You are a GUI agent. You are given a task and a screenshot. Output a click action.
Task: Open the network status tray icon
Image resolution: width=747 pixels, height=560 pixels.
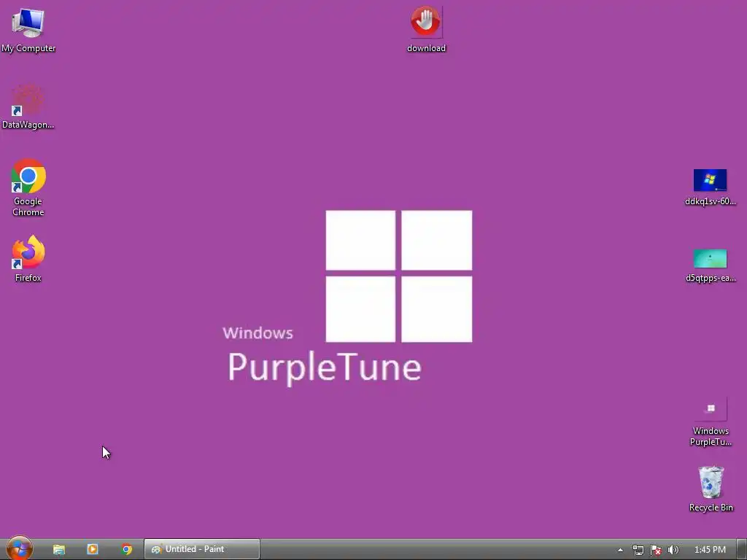pos(638,550)
